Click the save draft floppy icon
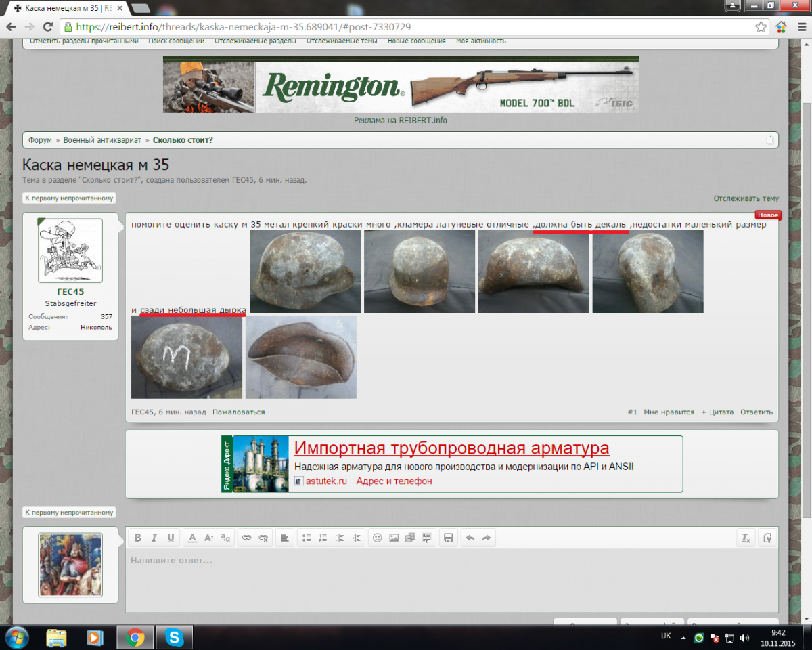The image size is (812, 650). click(x=447, y=538)
